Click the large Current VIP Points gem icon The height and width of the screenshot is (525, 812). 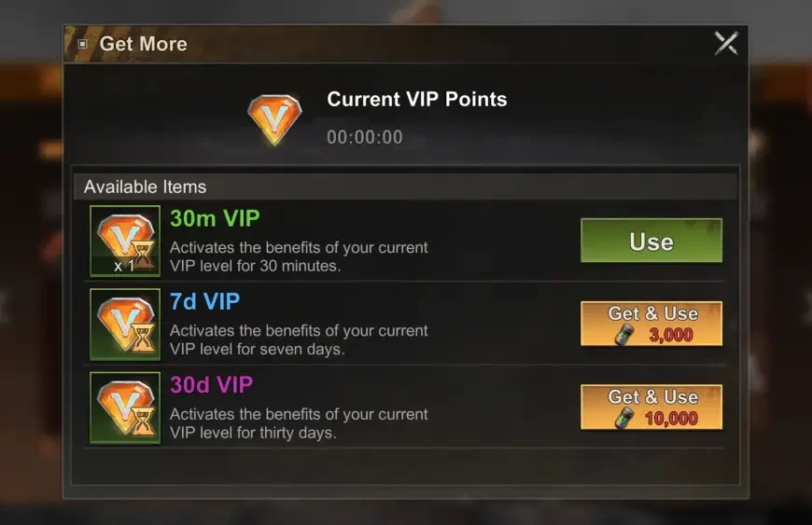point(274,119)
